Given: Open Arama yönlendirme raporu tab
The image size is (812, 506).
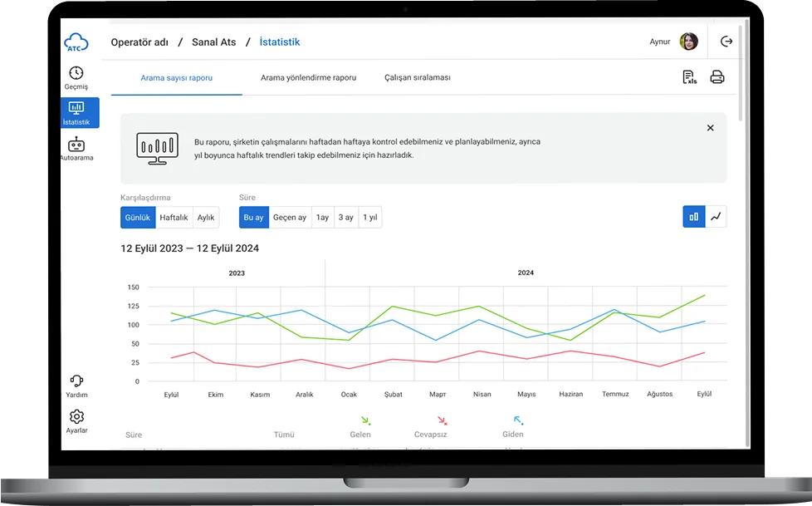Looking at the screenshot, I should [x=309, y=78].
